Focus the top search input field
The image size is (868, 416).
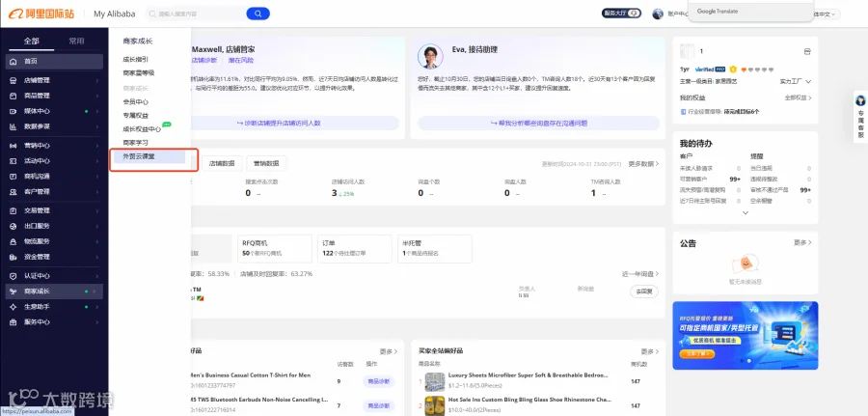(197, 14)
